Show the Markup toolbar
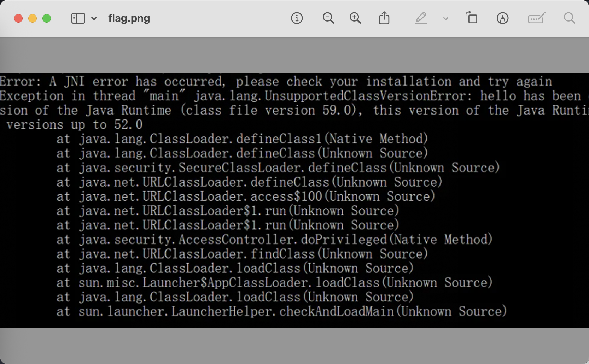This screenshot has width=589, height=364. click(x=502, y=18)
